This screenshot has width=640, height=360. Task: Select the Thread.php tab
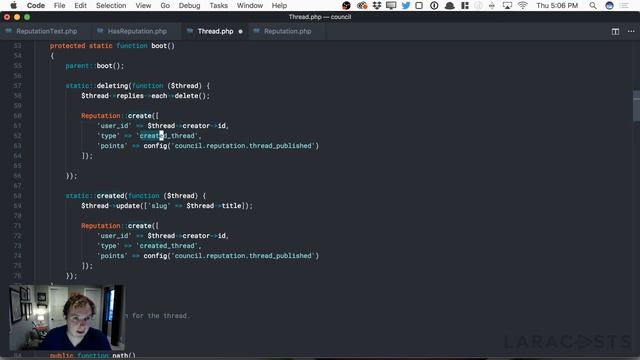click(x=215, y=31)
